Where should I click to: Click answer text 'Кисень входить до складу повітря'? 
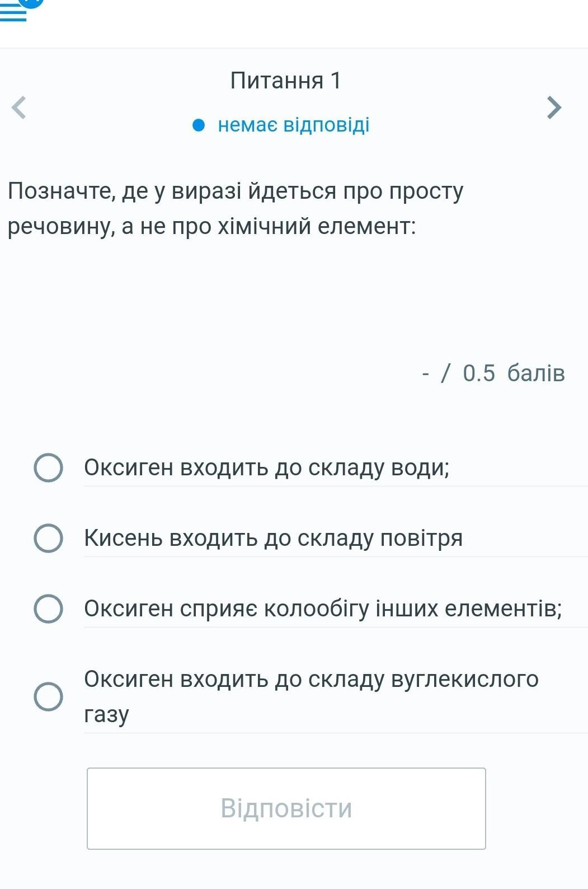pos(274,538)
